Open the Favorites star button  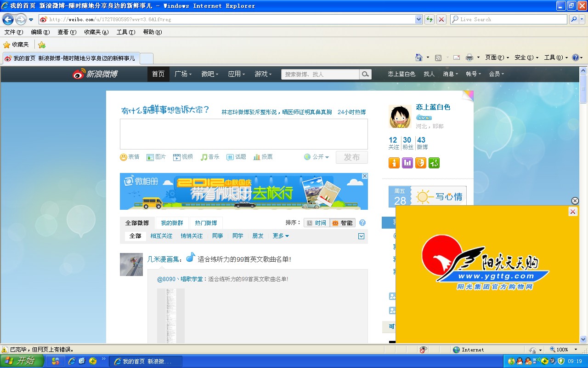[16, 45]
